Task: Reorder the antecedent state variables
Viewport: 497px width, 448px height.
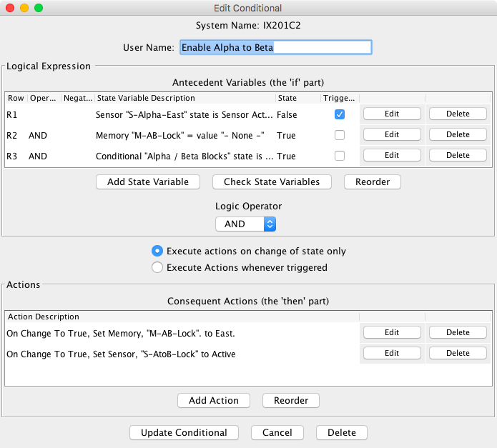Action: coord(373,181)
